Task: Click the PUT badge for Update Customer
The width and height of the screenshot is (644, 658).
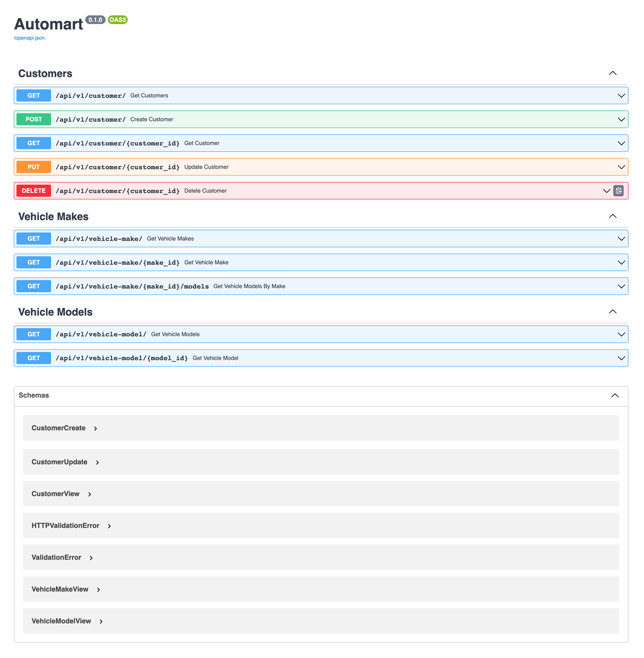Action: (34, 167)
